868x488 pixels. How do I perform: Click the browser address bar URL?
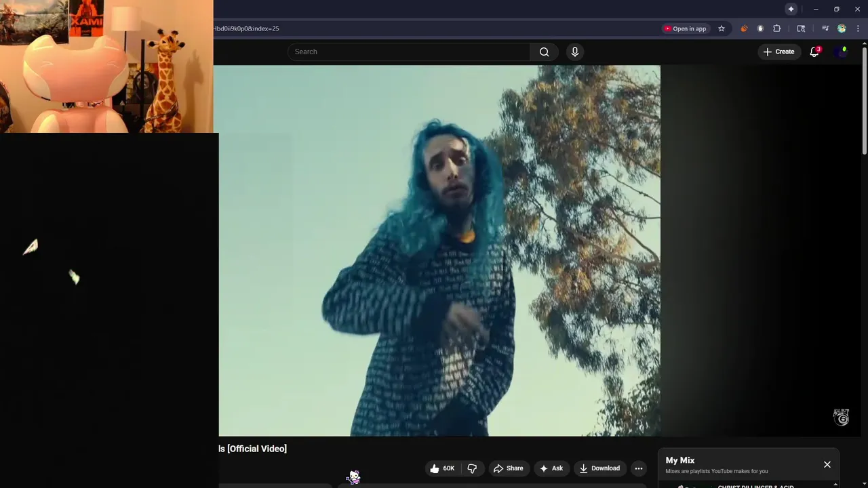tap(246, 28)
